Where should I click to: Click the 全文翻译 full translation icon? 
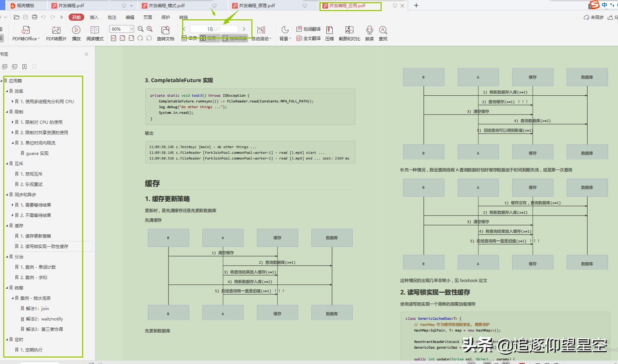[x=299, y=38]
